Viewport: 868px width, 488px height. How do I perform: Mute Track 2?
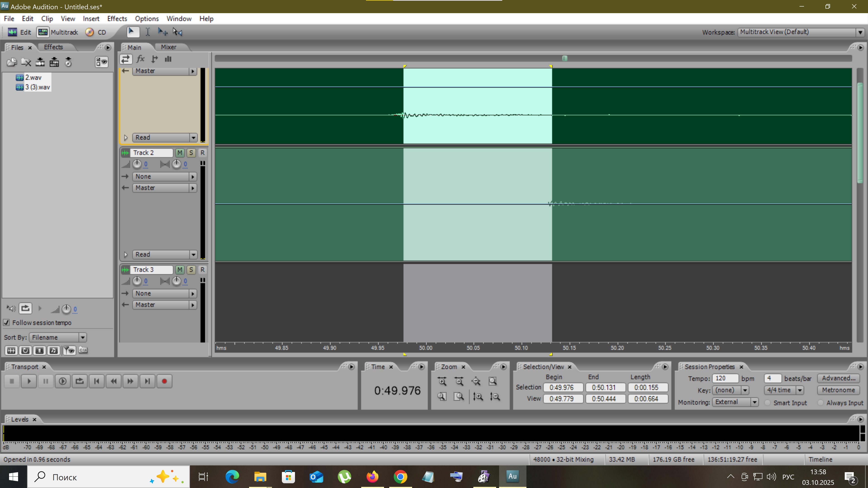(x=180, y=152)
